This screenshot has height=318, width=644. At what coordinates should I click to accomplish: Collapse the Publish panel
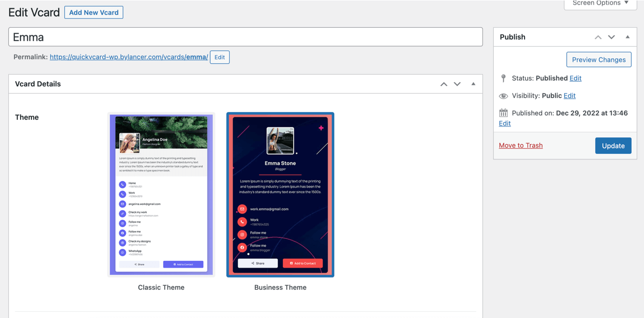point(628,37)
